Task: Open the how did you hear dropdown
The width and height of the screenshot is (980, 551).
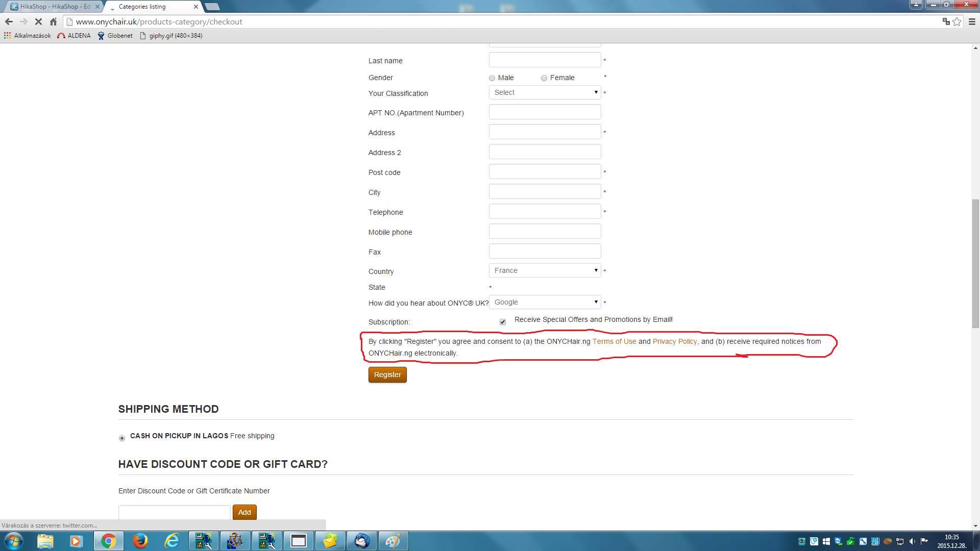Action: (x=545, y=302)
